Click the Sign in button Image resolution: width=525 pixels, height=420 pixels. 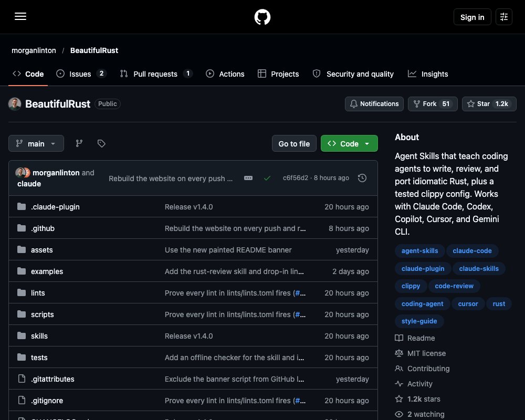(x=472, y=17)
